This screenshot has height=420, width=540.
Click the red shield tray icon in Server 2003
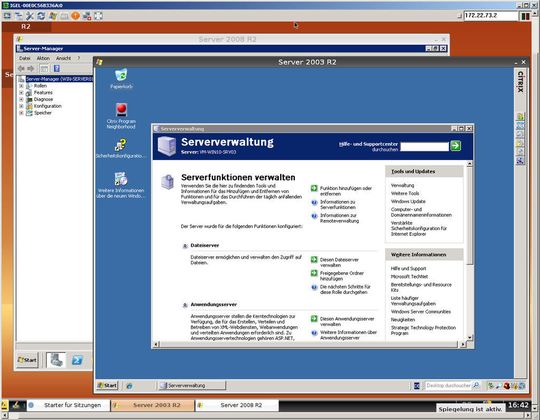506,386
